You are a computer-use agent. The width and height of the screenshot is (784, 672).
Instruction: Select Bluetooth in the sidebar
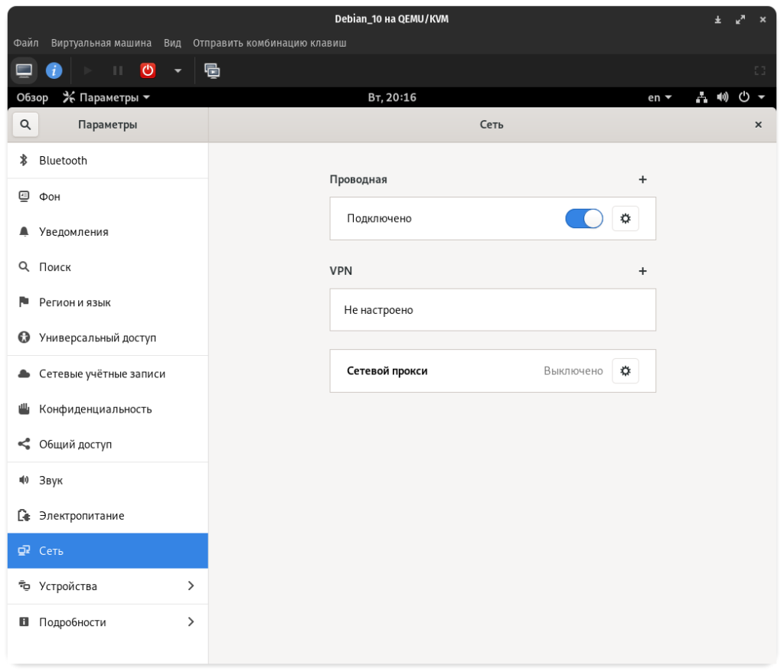coord(107,161)
